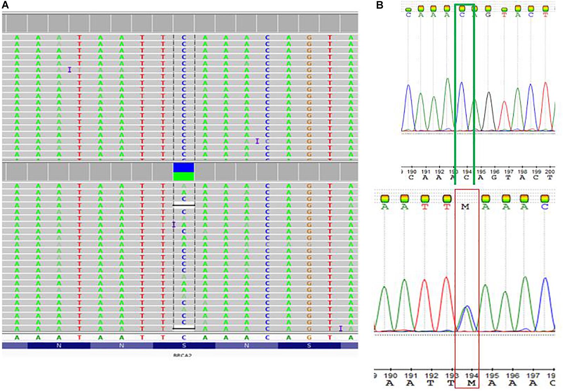Viewport: 563px width, 392px height.
Task: Click the black G peak in the upper chromatogram
Action: [489, 111]
